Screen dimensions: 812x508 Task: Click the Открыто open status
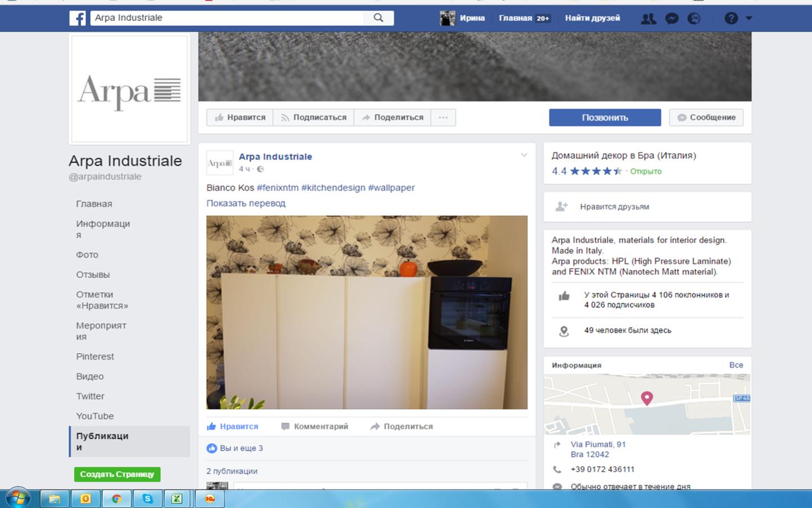646,171
